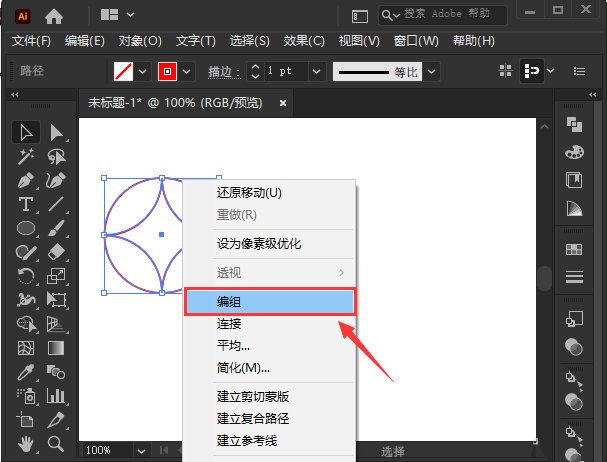Select the Direct Selection tool
The image size is (607, 462).
coord(57,132)
